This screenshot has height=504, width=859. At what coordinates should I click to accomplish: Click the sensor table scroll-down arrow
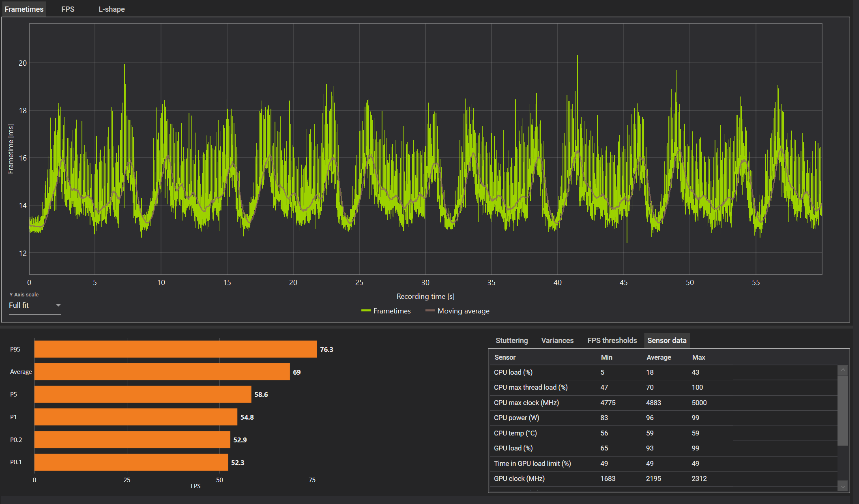[x=843, y=486]
